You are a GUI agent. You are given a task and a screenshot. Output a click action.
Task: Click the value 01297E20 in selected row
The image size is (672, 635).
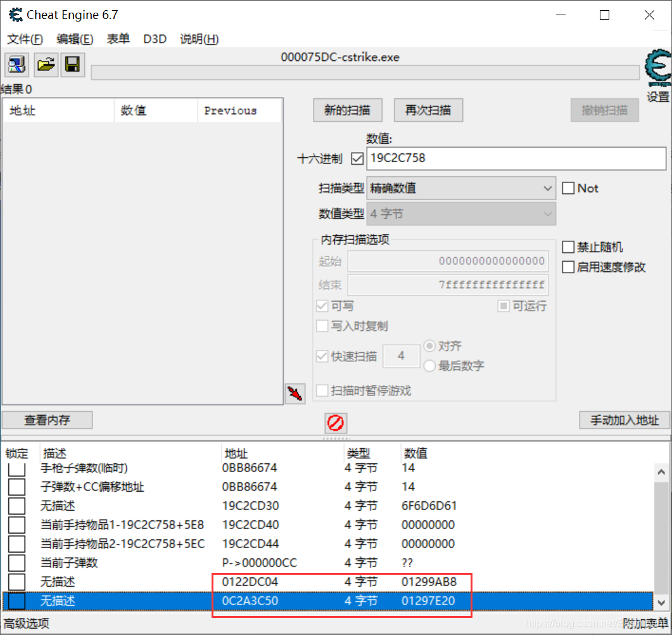[428, 601]
